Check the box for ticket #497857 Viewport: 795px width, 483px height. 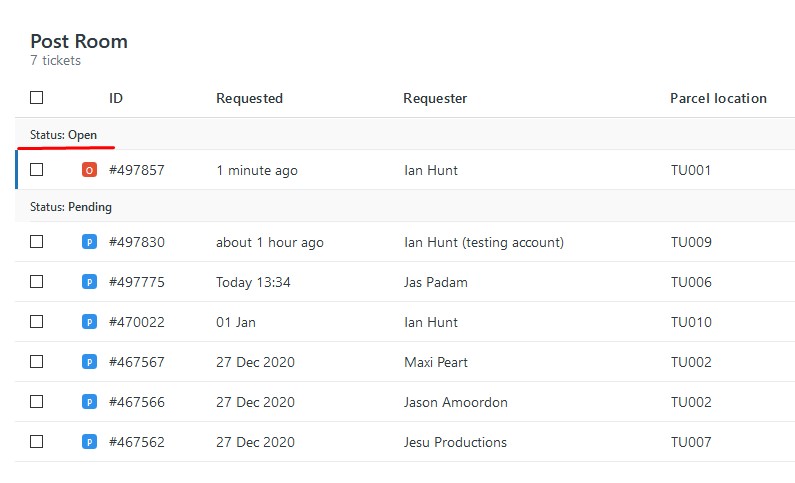(x=37, y=170)
